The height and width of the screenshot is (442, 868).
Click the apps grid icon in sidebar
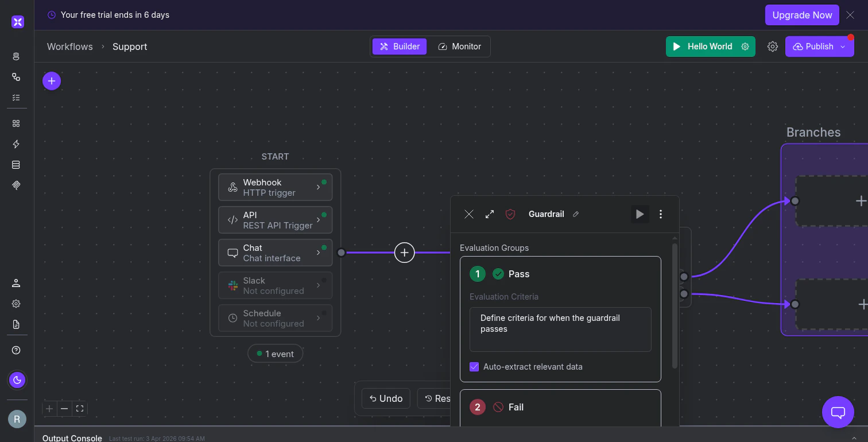click(16, 123)
